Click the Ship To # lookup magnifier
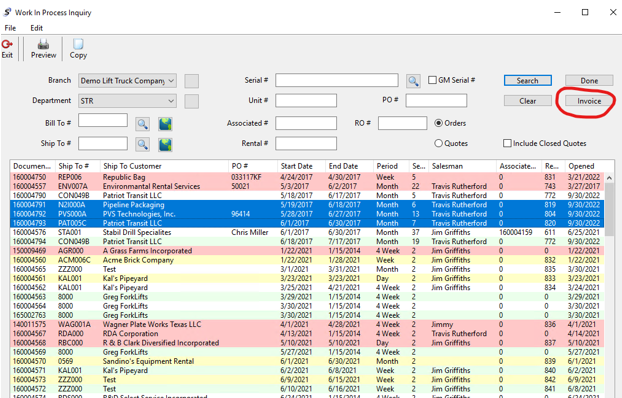Image resolution: width=622 pixels, height=398 pixels. coord(142,144)
